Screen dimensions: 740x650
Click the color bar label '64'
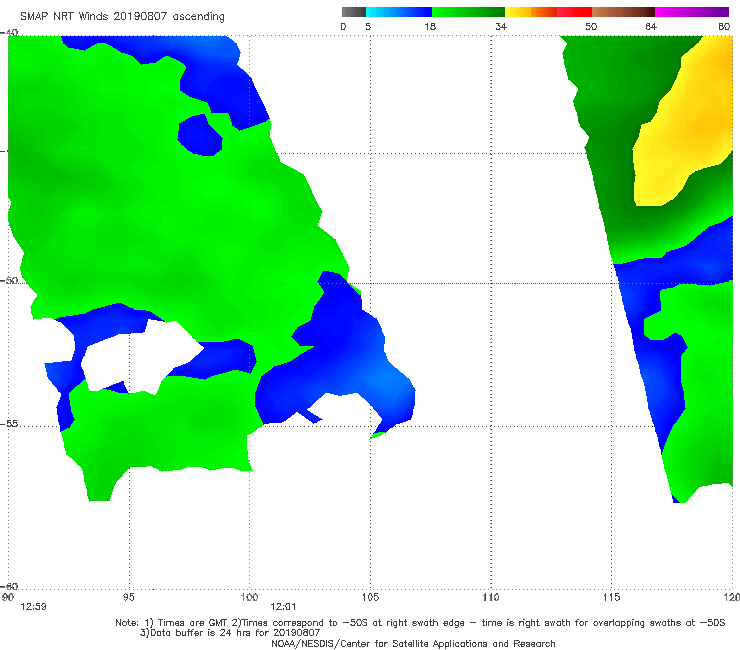[651, 26]
